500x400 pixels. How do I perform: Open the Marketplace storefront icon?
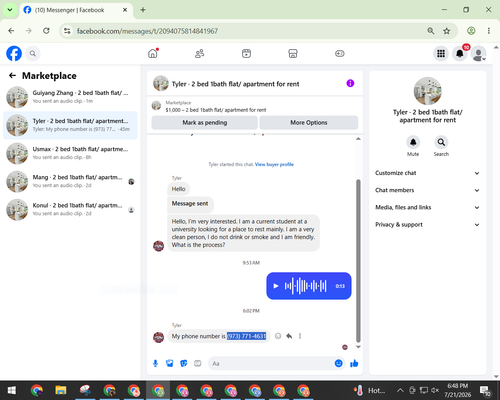293,53
